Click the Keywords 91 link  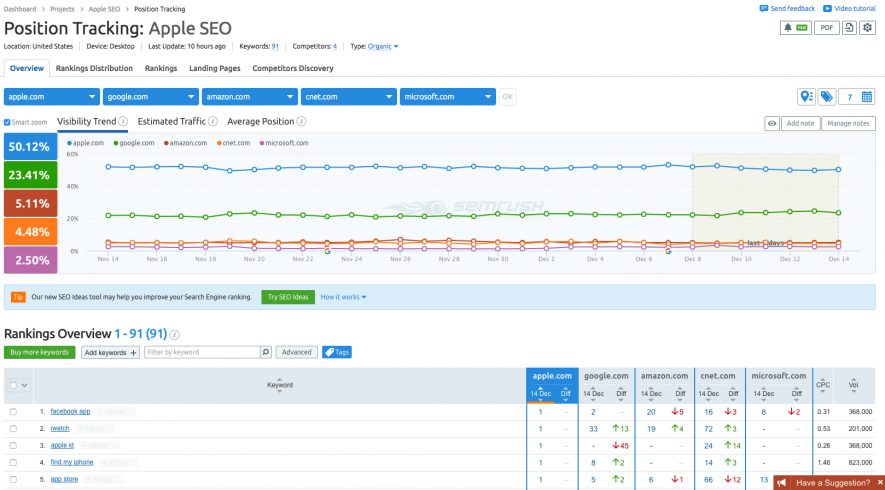(275, 46)
